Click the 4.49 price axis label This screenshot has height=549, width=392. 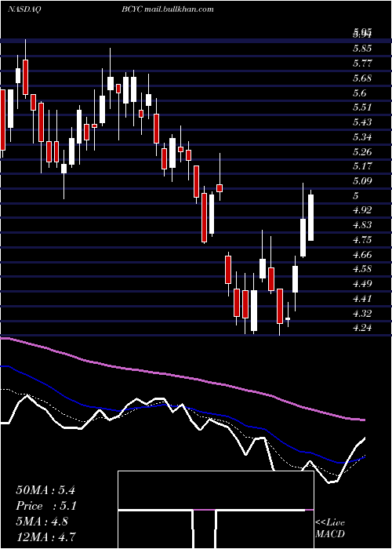point(362,284)
